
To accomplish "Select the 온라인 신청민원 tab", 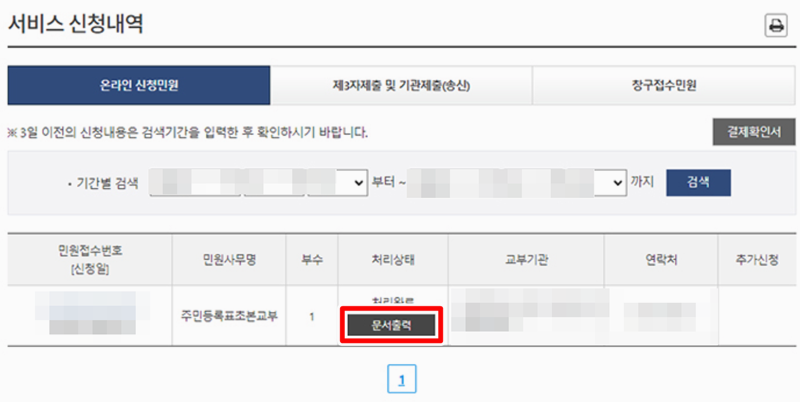I will tap(139, 85).
